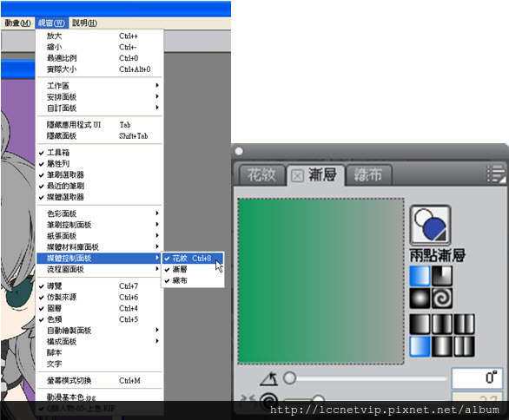Choose right gradient order icon in bottom row
Screen dimensions: 509x420
pyautogui.click(x=464, y=346)
